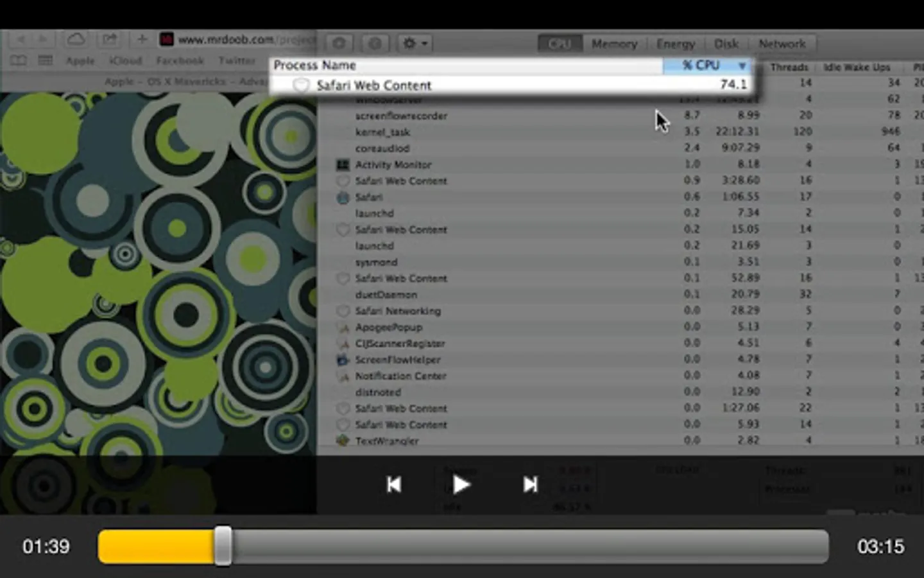Select the ApogeePopup process
This screenshot has height=578, width=924.
pos(388,327)
